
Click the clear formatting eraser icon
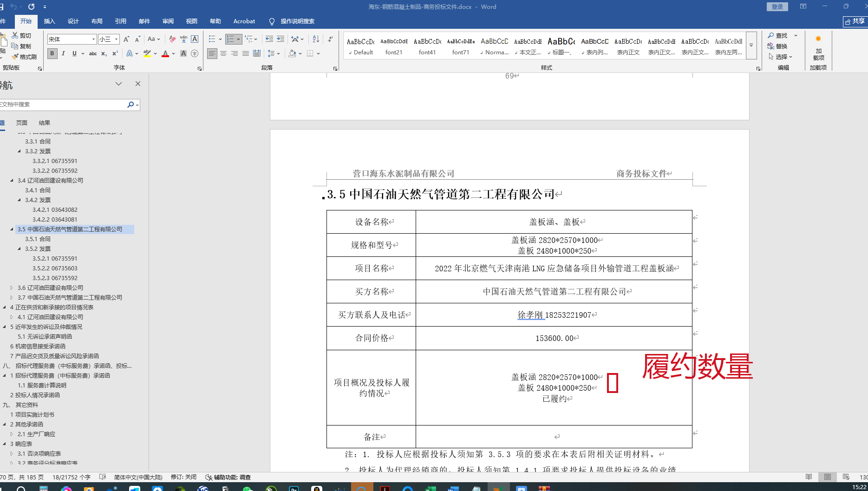tap(172, 39)
